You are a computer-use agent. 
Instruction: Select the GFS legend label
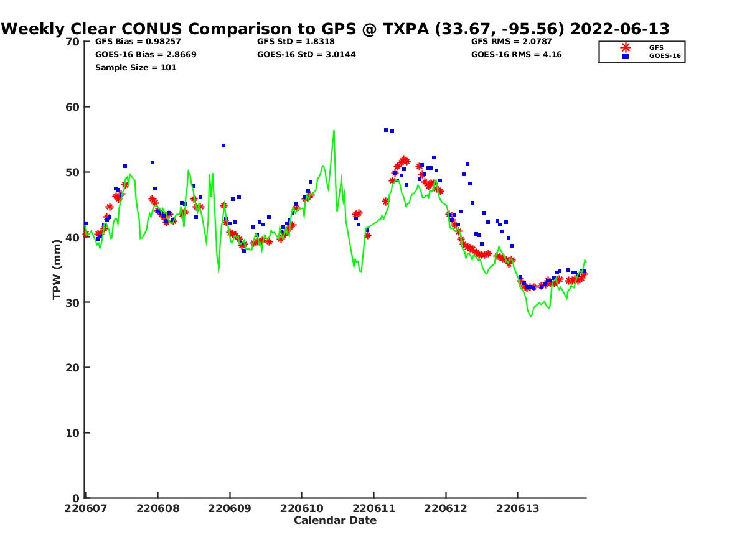[x=656, y=47]
